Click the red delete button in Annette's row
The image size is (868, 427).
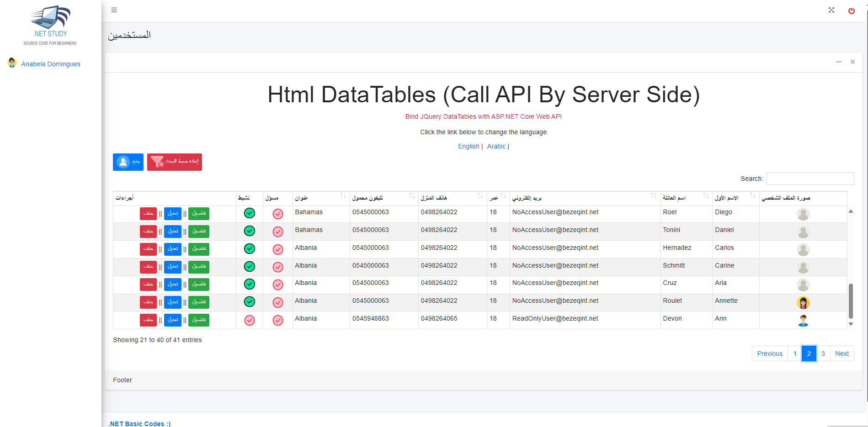pos(148,302)
